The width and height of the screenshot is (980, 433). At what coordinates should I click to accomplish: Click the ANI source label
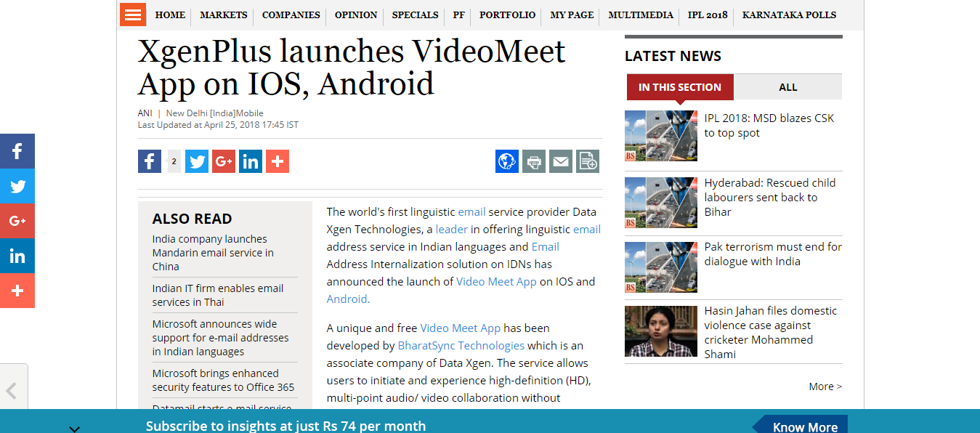point(145,113)
